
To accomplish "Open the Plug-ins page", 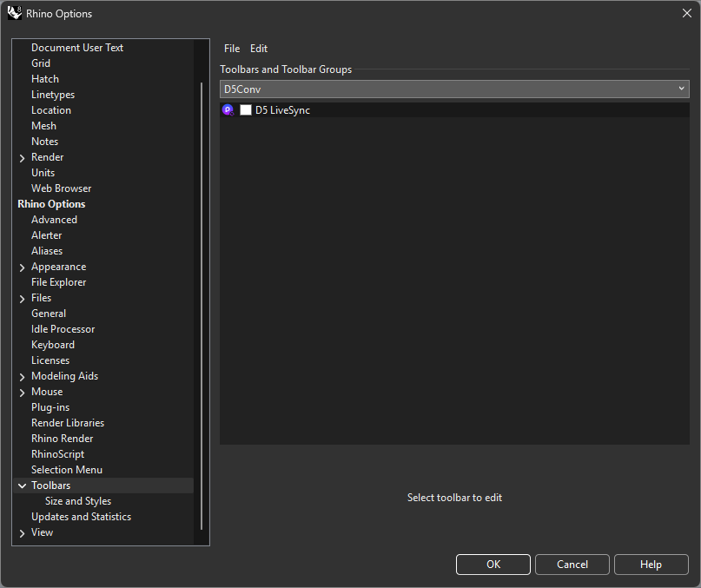I will 50,407.
